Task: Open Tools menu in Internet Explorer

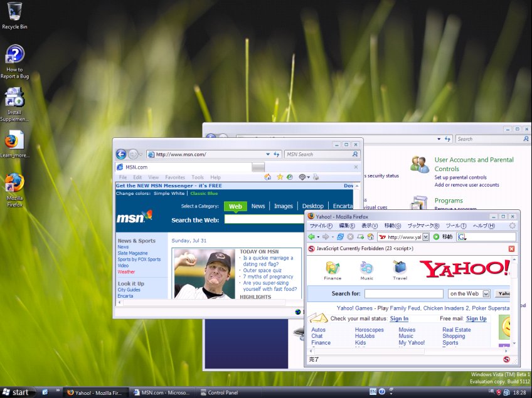Action: (x=198, y=177)
